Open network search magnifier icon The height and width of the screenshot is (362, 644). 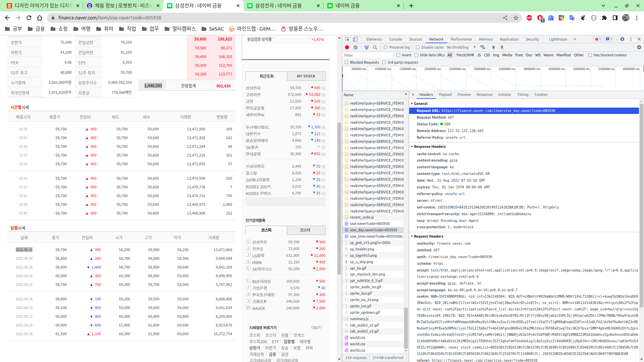[375, 47]
